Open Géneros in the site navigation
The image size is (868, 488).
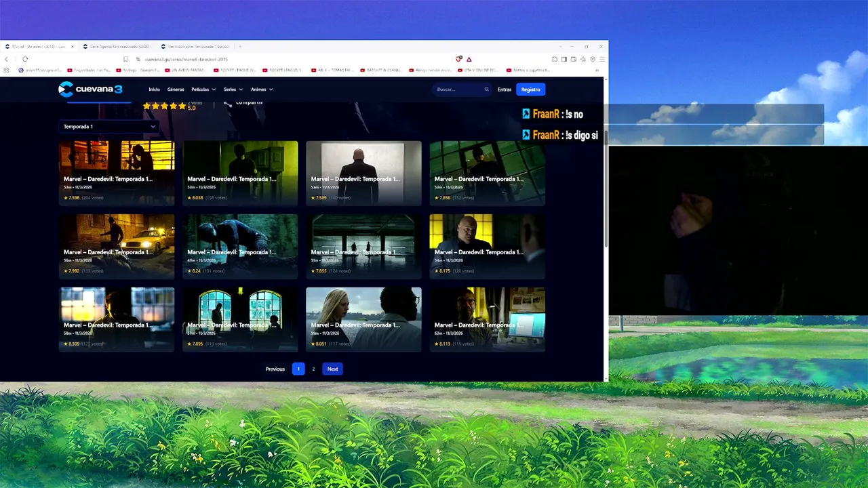(176, 89)
